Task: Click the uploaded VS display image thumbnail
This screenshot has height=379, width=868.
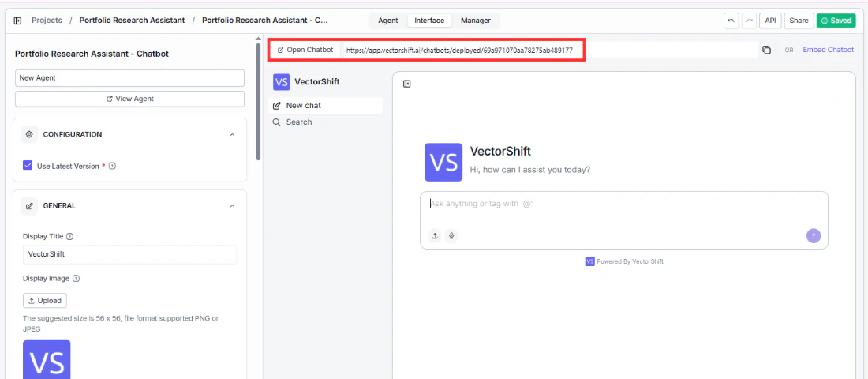Action: (47, 359)
